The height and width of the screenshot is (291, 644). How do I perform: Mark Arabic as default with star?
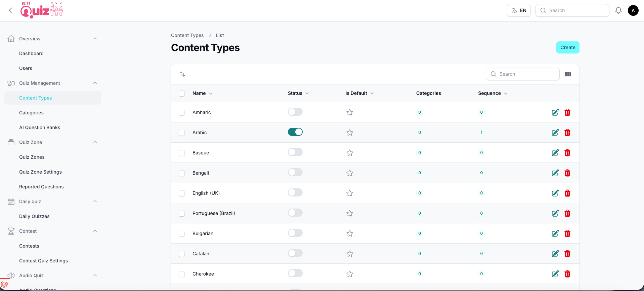[x=350, y=133]
